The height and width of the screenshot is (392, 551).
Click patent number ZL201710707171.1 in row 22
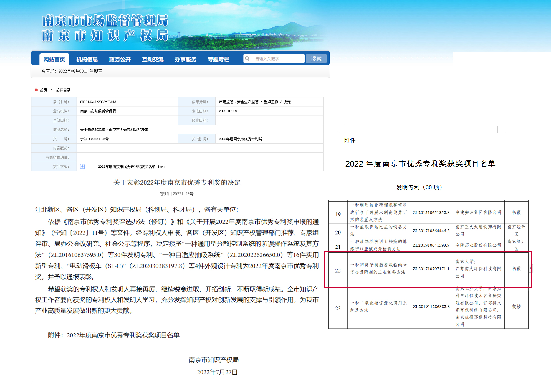pos(431,269)
